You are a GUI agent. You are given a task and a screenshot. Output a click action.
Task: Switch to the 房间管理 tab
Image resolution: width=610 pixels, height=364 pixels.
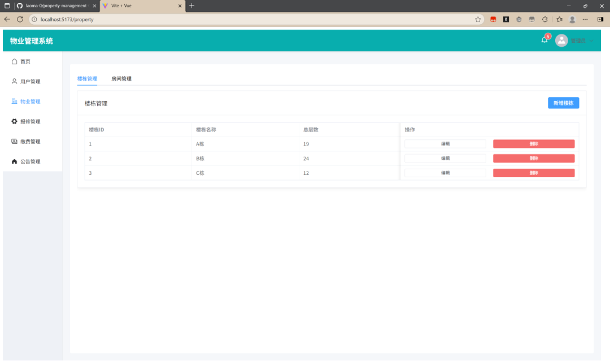[x=121, y=78]
